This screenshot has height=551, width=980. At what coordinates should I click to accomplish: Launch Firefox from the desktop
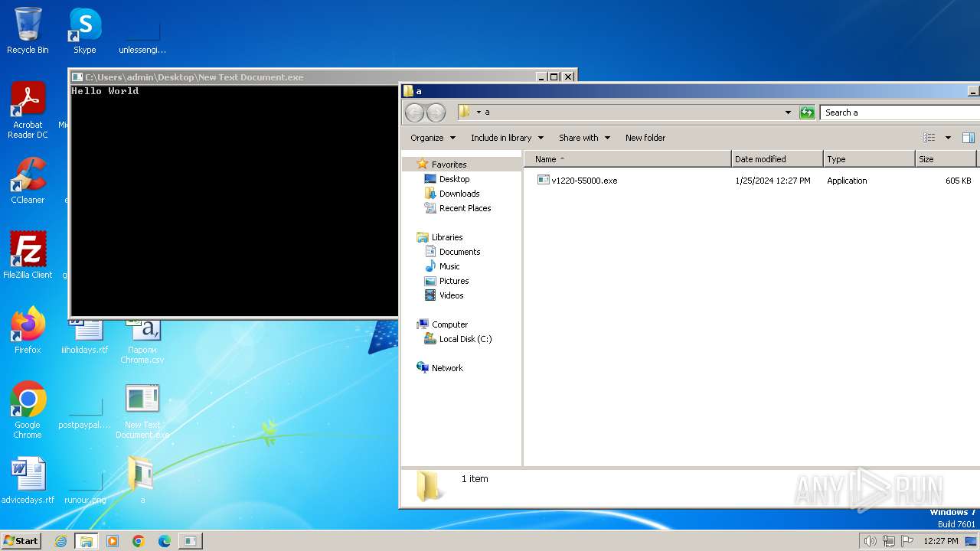coord(28,331)
